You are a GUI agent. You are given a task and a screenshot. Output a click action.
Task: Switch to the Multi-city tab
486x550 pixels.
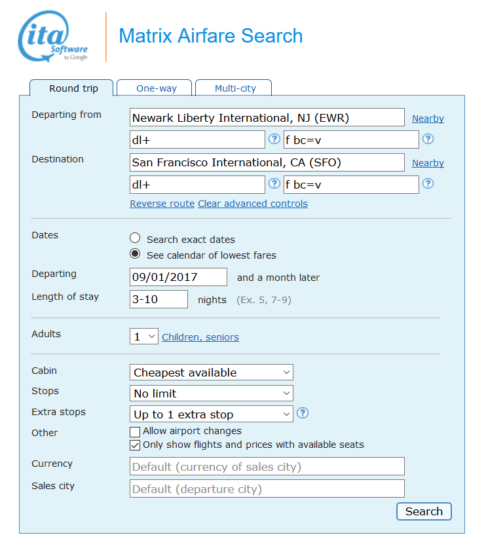[x=234, y=88]
